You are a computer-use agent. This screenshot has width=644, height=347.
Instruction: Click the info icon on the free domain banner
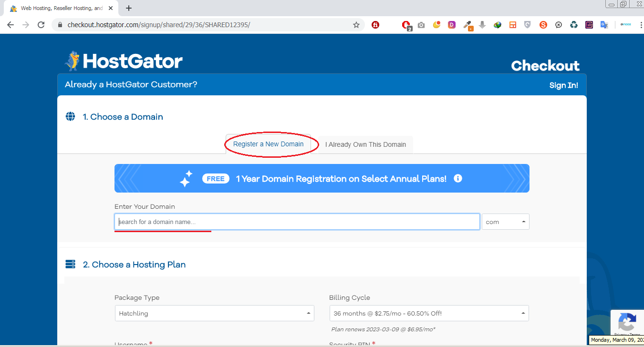pos(458,178)
